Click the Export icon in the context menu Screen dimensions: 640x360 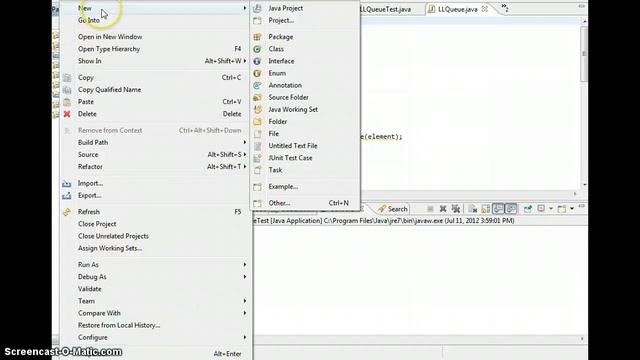click(67, 196)
